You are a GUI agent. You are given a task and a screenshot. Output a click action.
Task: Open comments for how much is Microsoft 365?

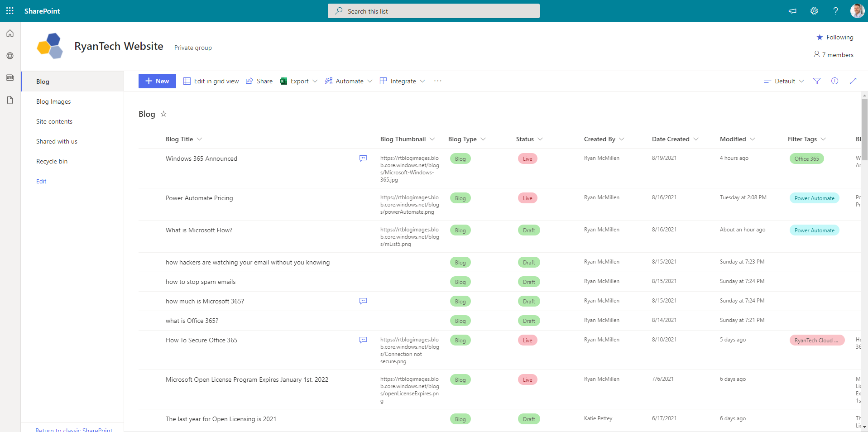(363, 301)
